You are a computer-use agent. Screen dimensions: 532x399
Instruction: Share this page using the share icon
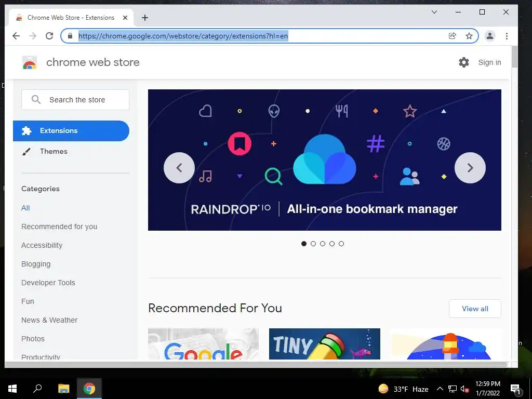tap(453, 36)
